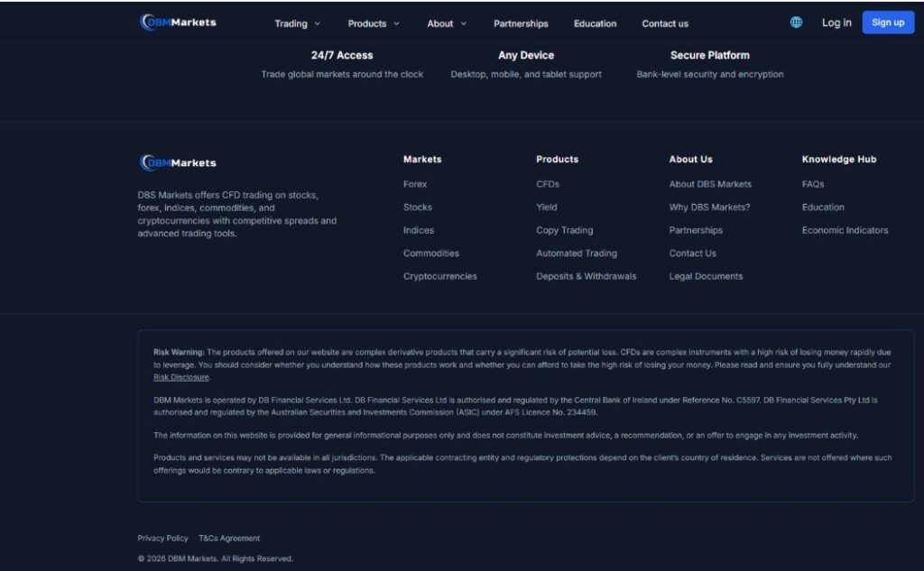
Task: Click the DBM Markets footer logo
Action: coord(179,163)
